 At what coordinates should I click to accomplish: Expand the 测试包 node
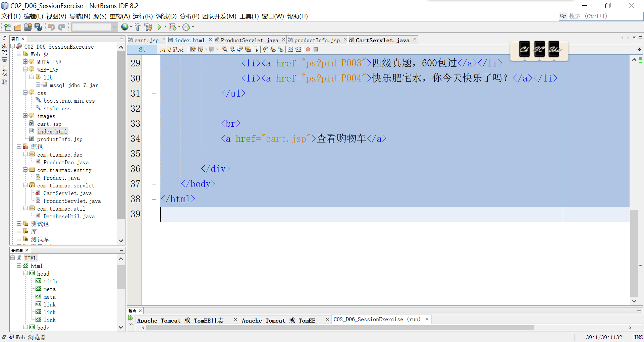(19, 224)
